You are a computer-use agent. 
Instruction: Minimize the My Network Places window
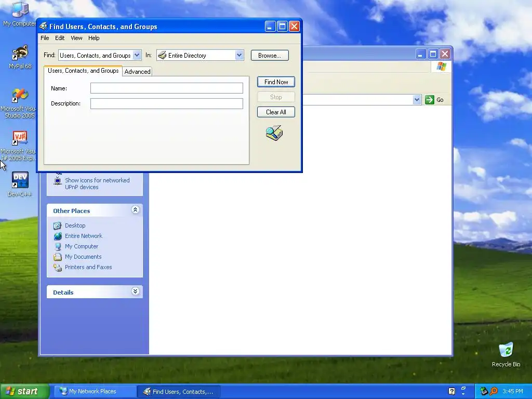tap(420, 54)
